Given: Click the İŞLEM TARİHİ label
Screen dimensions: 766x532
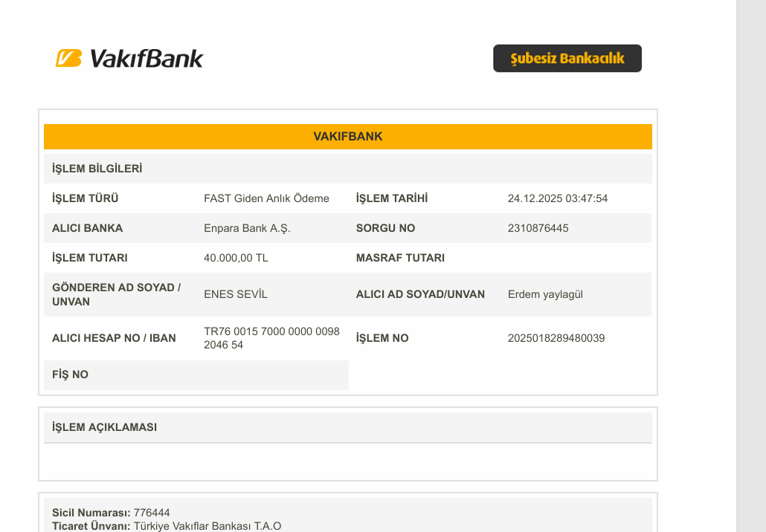Looking at the screenshot, I should tap(392, 198).
